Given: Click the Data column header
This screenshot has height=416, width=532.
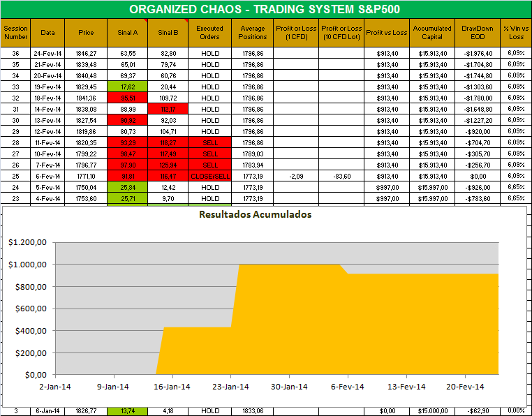Looking at the screenshot, I should pos(47,33).
